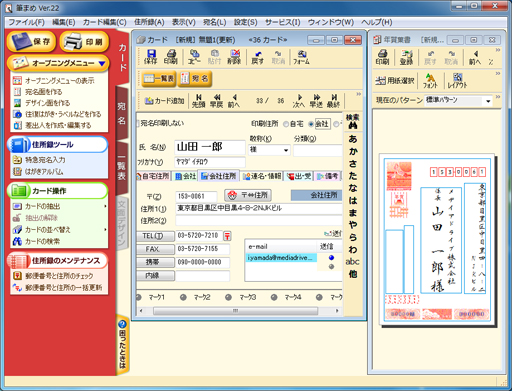The width and height of the screenshot is (512, 391).
Task: Toggle マーク4 marker
Action: pos(274,297)
